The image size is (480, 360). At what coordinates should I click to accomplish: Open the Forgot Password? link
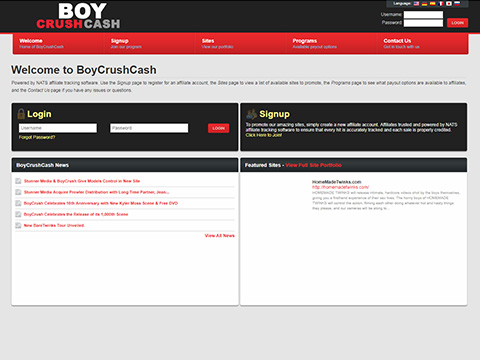[37, 137]
